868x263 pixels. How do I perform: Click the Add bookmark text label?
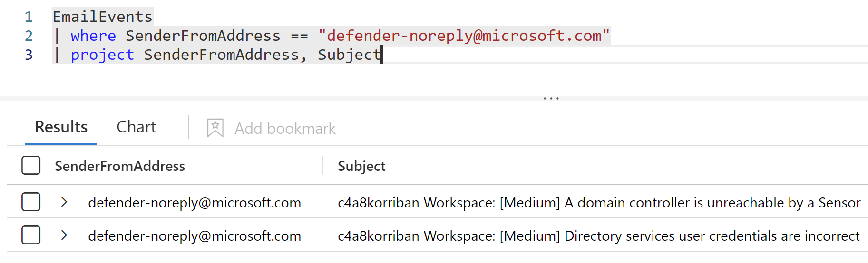pos(285,128)
